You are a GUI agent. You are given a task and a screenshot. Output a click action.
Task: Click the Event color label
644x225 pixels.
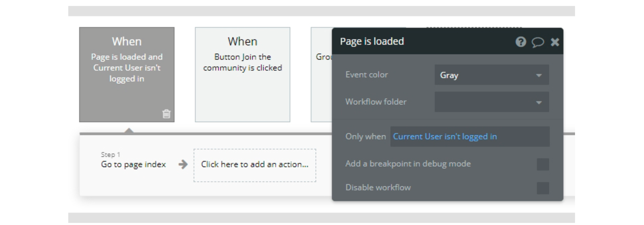[x=366, y=75]
